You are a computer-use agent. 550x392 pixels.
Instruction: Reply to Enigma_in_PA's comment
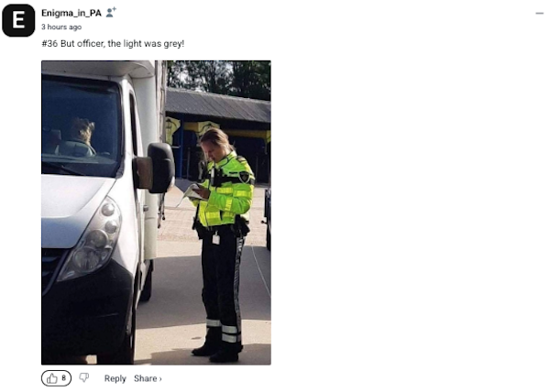(x=115, y=378)
